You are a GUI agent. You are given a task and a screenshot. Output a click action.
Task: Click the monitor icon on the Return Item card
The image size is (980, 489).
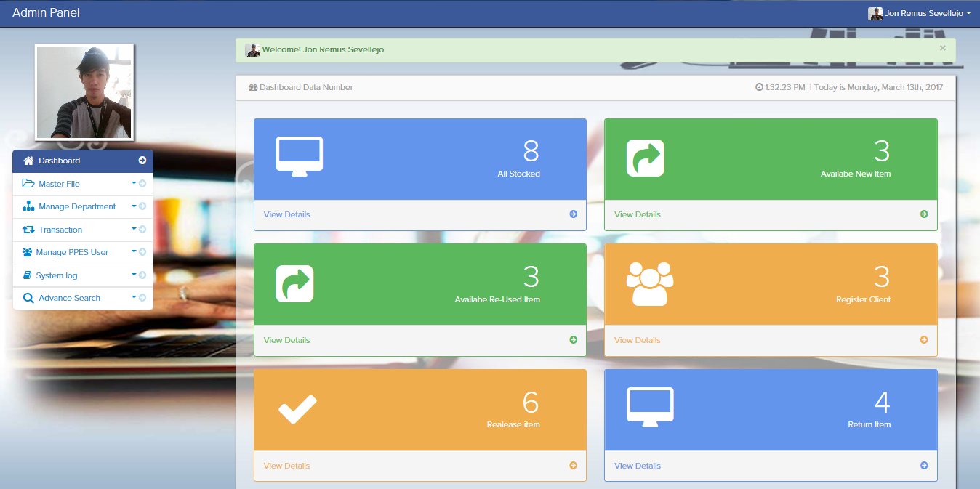click(650, 405)
